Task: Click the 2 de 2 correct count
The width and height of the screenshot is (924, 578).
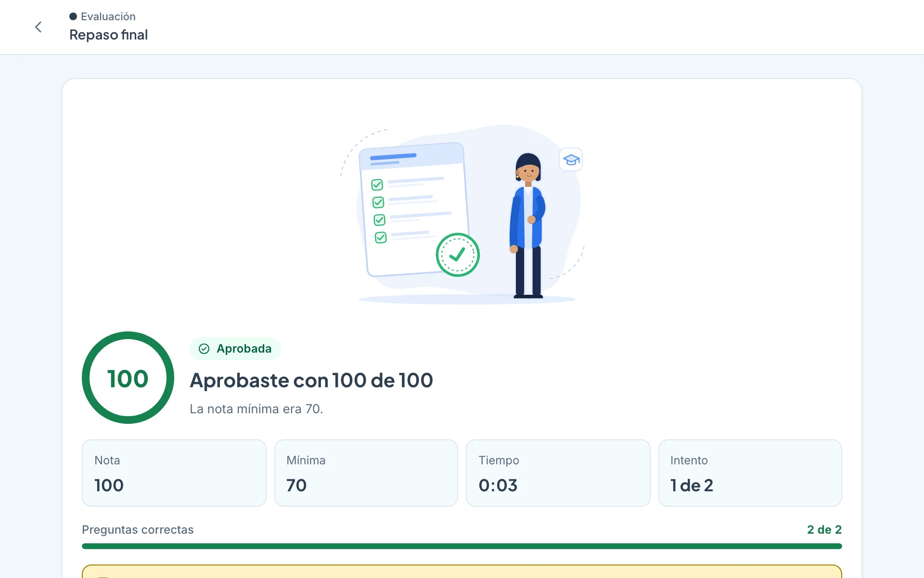Action: [x=824, y=530]
